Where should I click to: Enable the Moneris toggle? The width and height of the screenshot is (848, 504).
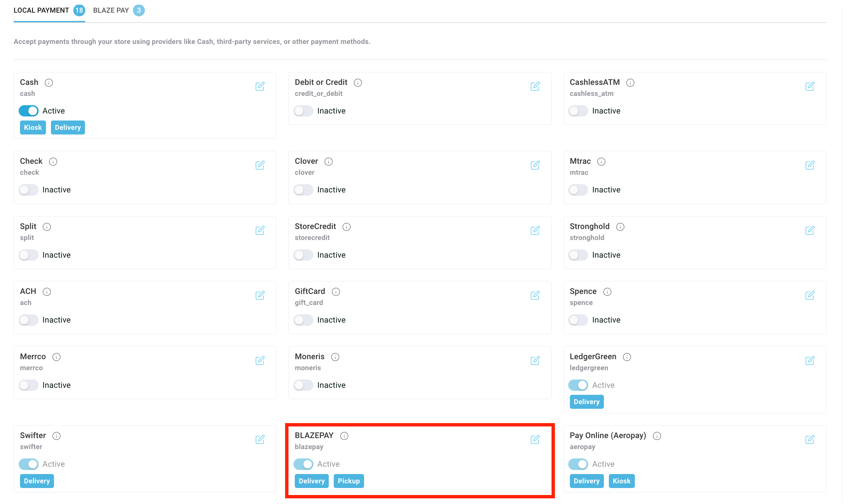303,385
